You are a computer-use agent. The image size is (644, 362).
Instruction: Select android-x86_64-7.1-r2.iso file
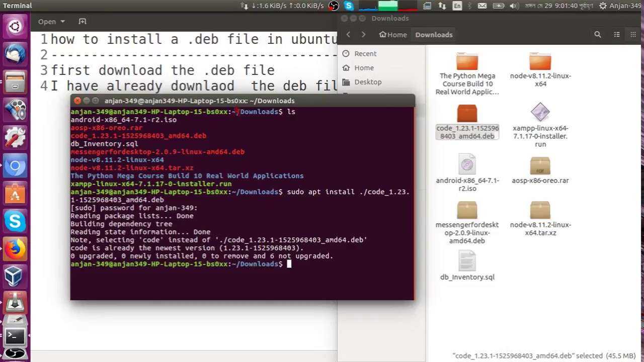[x=467, y=172]
